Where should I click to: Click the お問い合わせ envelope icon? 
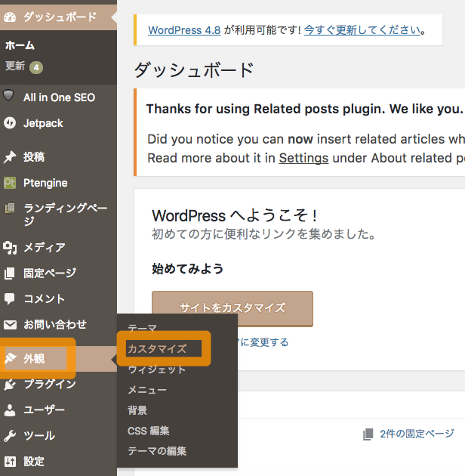pos(10,325)
